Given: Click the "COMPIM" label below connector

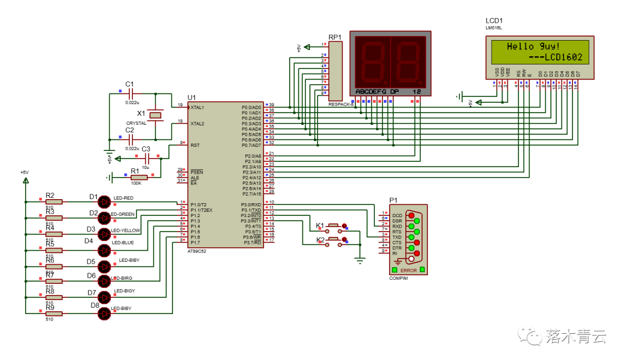Looking at the screenshot, I should [399, 278].
